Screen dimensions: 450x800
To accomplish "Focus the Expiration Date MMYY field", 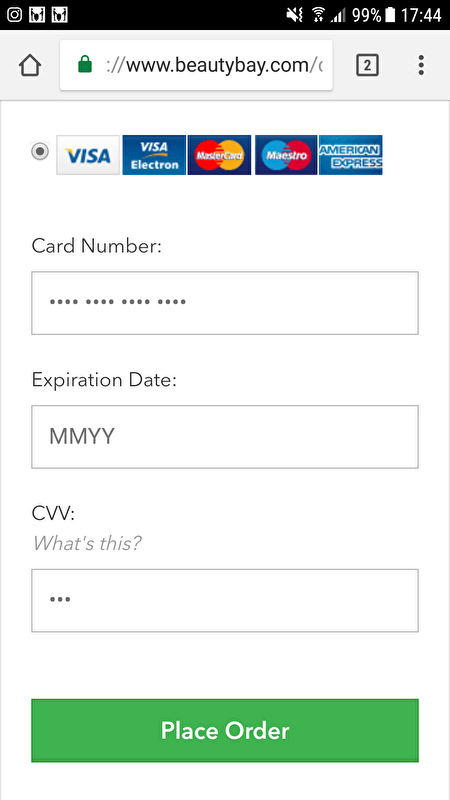I will 225,437.
